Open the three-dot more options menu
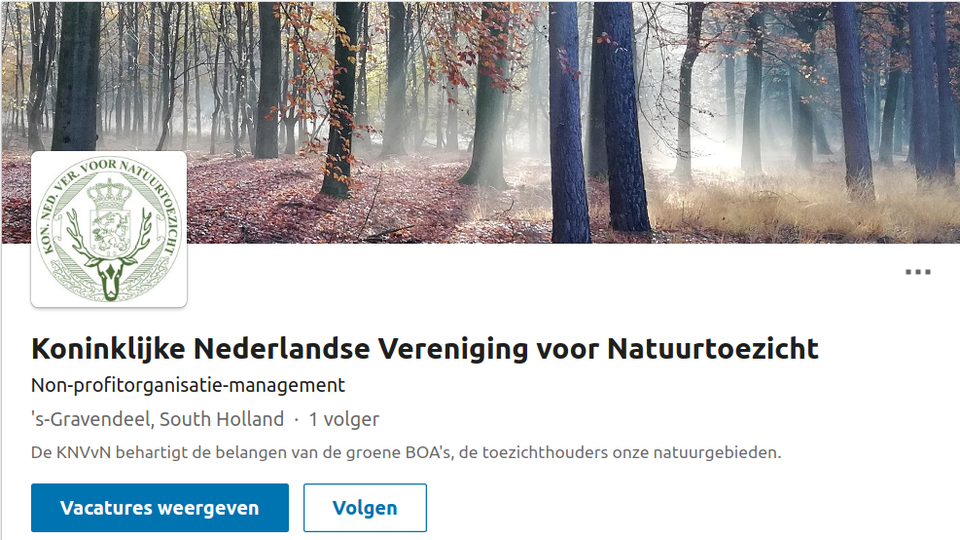960x540 pixels. (918, 272)
